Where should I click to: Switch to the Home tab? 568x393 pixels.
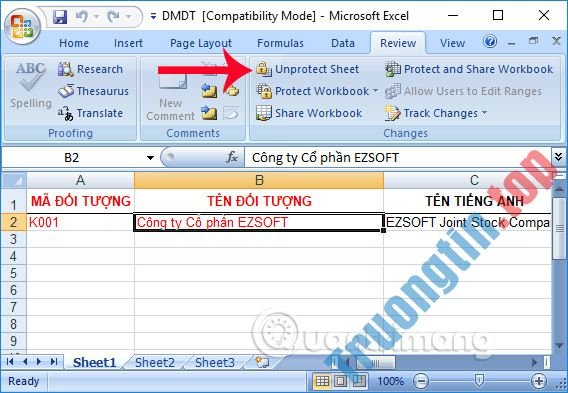pyautogui.click(x=74, y=43)
